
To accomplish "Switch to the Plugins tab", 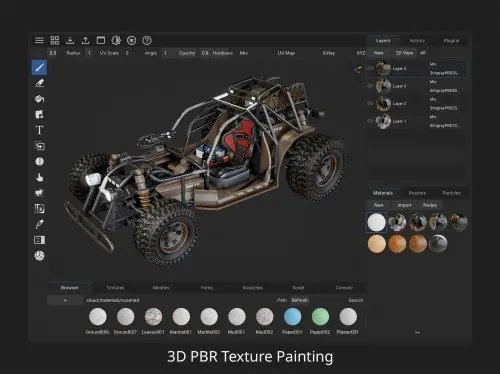I will pyautogui.click(x=451, y=41).
